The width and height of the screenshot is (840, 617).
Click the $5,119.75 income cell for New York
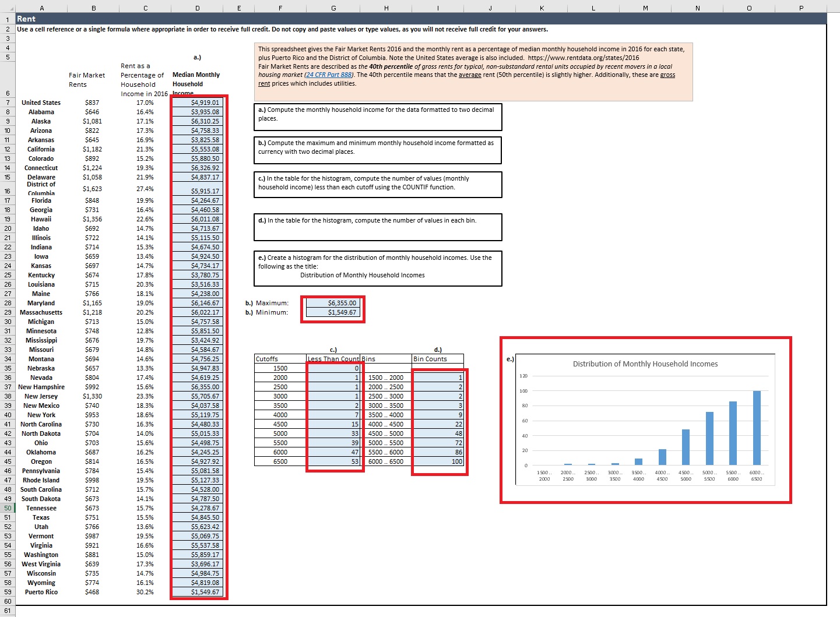[x=198, y=415]
